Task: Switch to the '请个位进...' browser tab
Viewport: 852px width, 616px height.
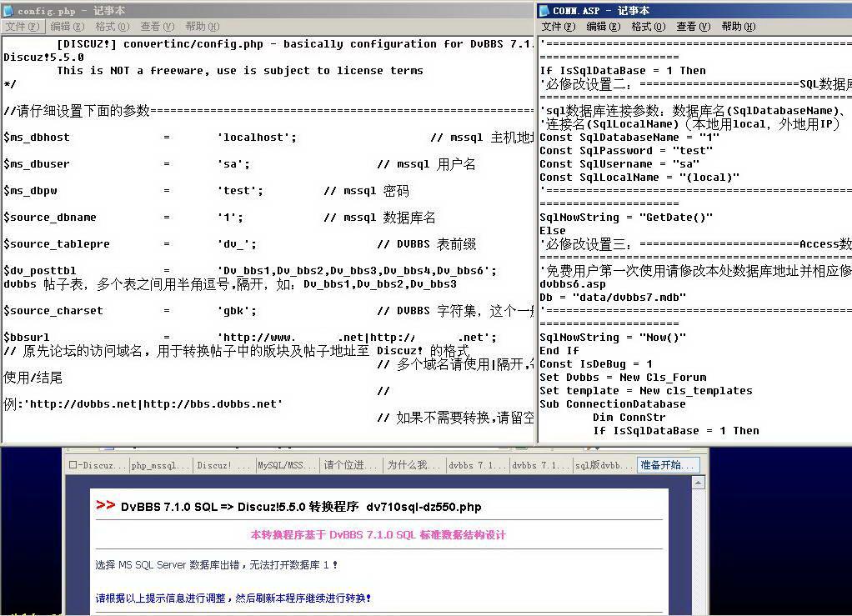Action: click(352, 465)
